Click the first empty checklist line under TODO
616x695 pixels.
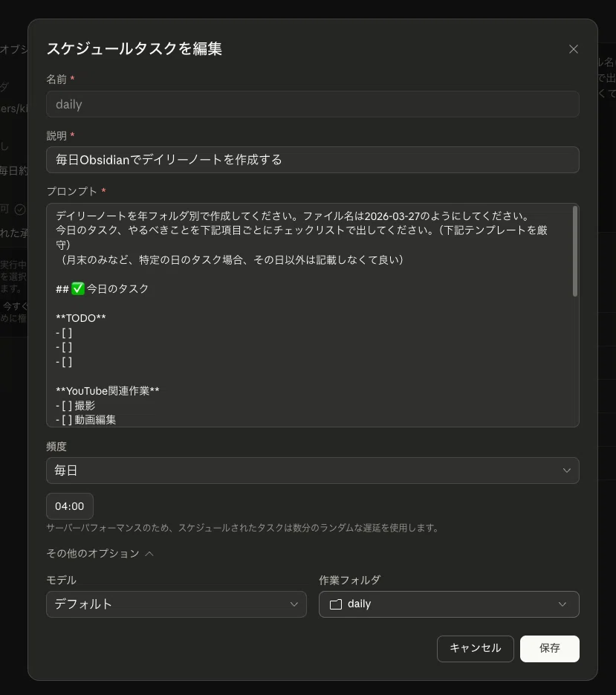65,333
